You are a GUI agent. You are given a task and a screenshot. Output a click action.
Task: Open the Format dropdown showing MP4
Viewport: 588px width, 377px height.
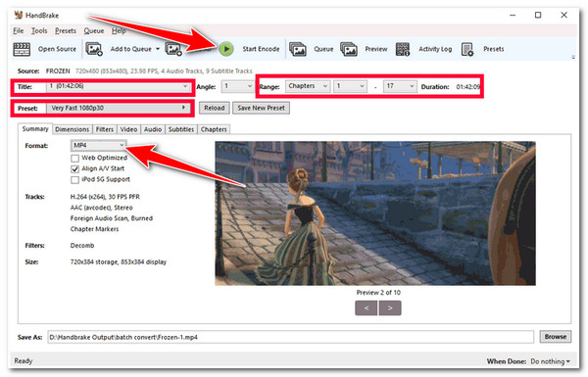[98, 145]
